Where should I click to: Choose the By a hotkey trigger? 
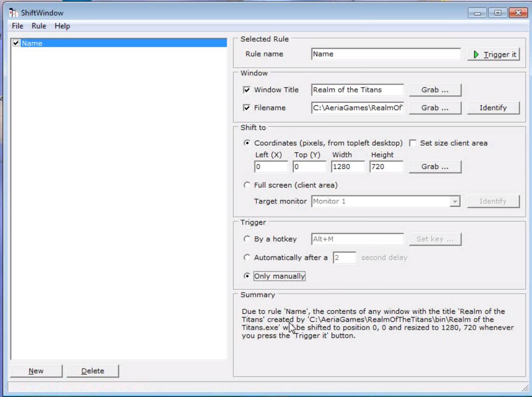click(247, 239)
